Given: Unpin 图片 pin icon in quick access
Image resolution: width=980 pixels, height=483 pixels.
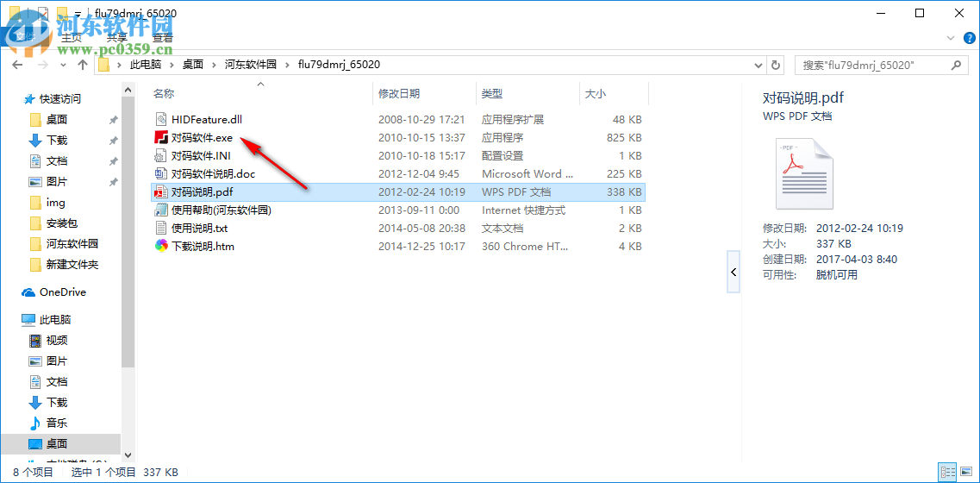Looking at the screenshot, I should point(113,181).
